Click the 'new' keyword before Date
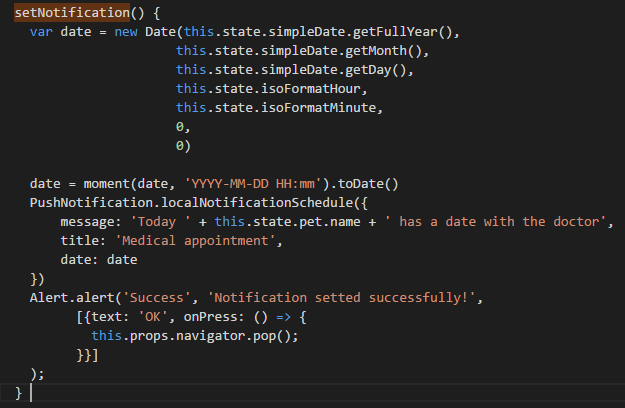625x408 pixels. [126, 32]
